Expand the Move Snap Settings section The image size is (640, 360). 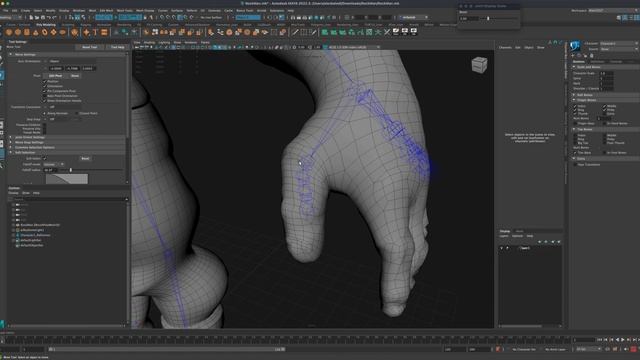tap(11, 142)
